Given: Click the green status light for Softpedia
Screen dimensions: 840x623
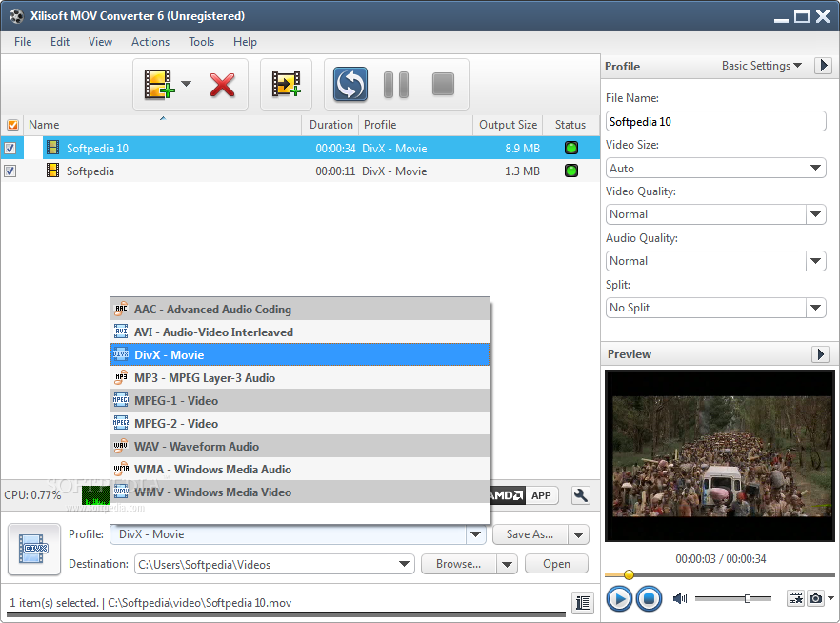Looking at the screenshot, I should pos(571,171).
